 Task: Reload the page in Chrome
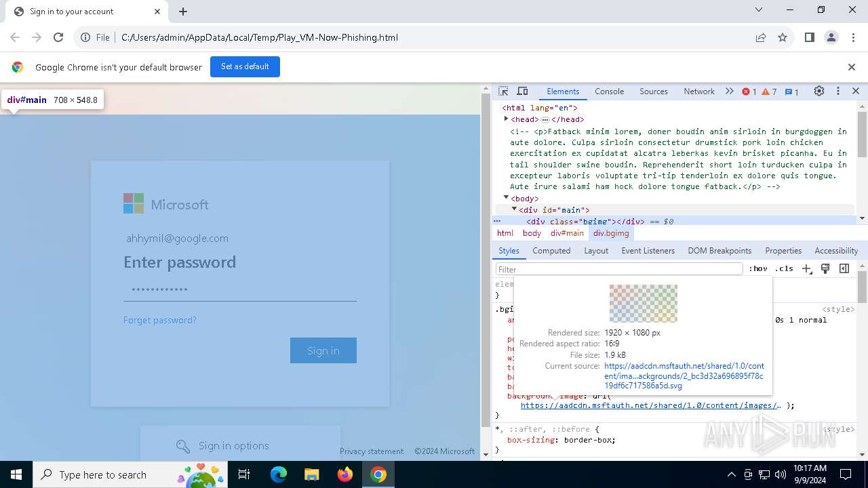pos(58,37)
